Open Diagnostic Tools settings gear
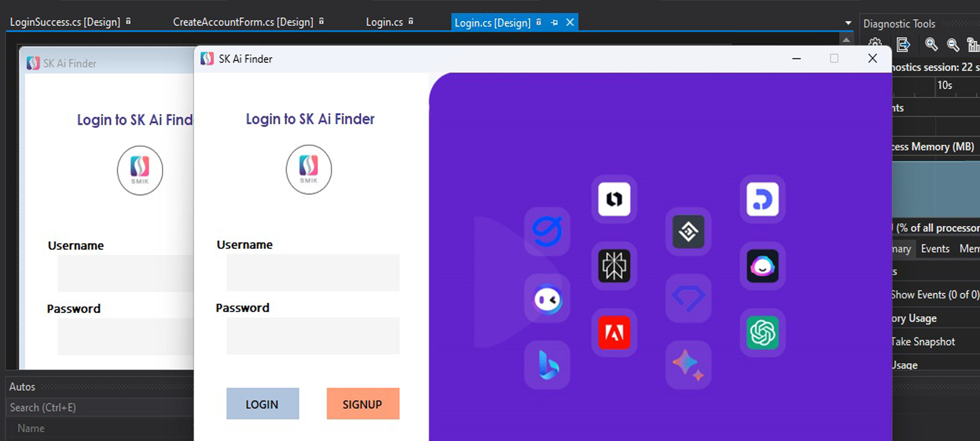Viewport: 980px width, 441px height. coord(875,44)
